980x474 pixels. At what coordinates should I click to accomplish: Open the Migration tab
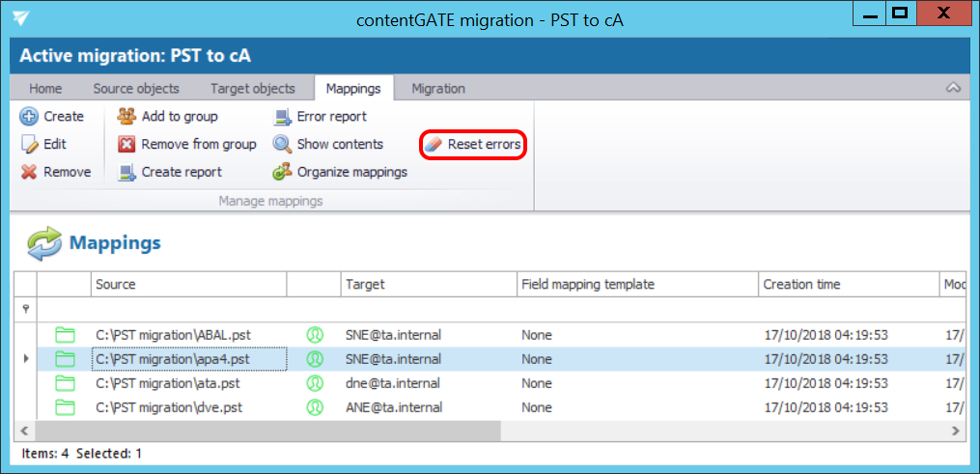tap(438, 88)
